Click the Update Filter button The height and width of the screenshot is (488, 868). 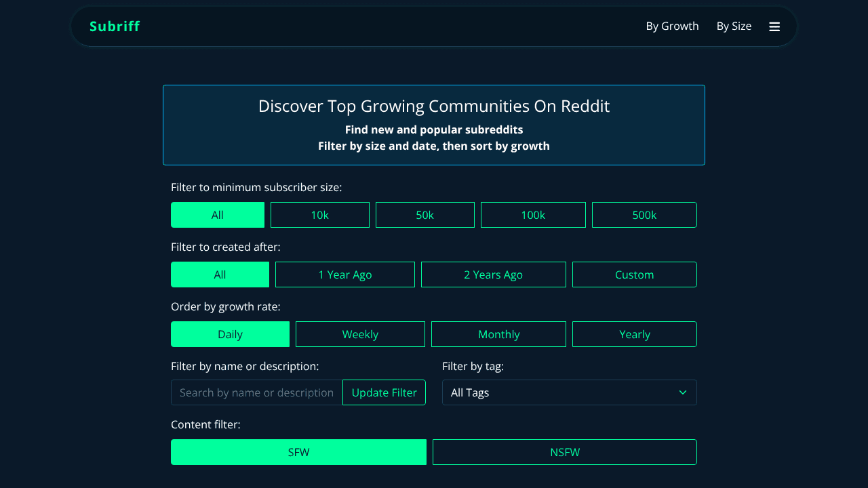point(384,392)
